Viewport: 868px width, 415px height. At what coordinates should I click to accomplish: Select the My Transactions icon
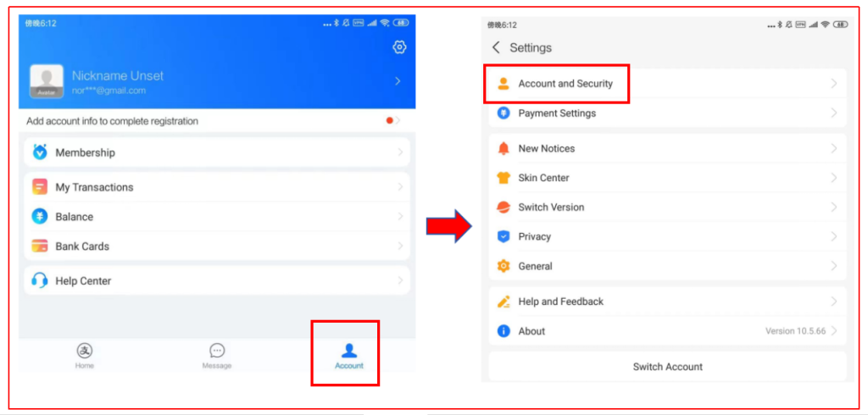click(x=40, y=187)
